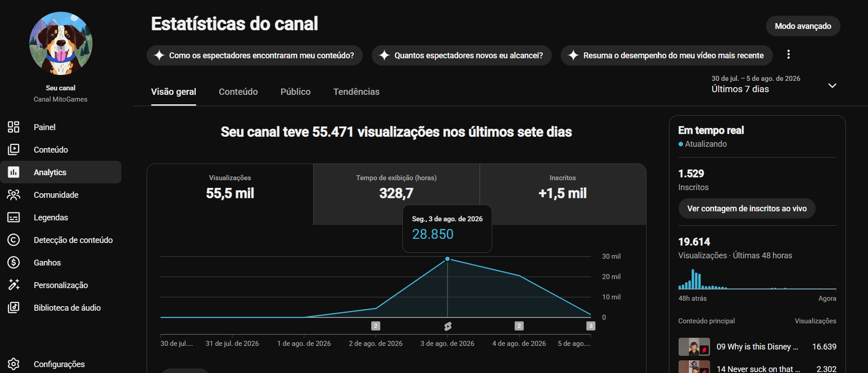The image size is (868, 373).
Task: Click thumbnail of '09 Why is this Disney' video
Action: click(x=694, y=346)
